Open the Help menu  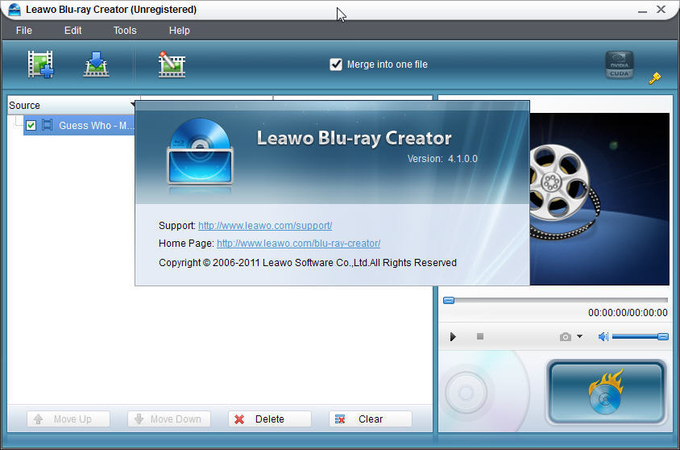coord(179,30)
